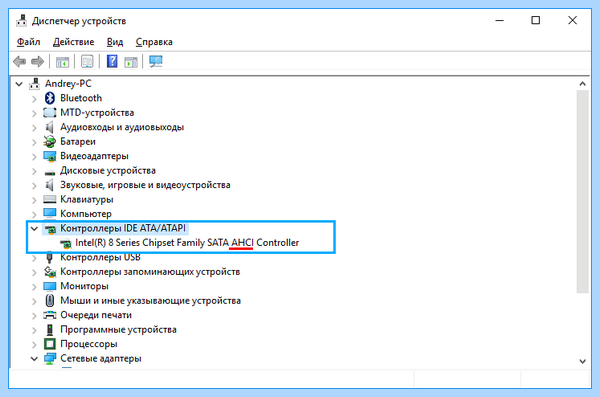
Task: Click the Видеоадаптеры display adapter icon
Action: click(50, 156)
